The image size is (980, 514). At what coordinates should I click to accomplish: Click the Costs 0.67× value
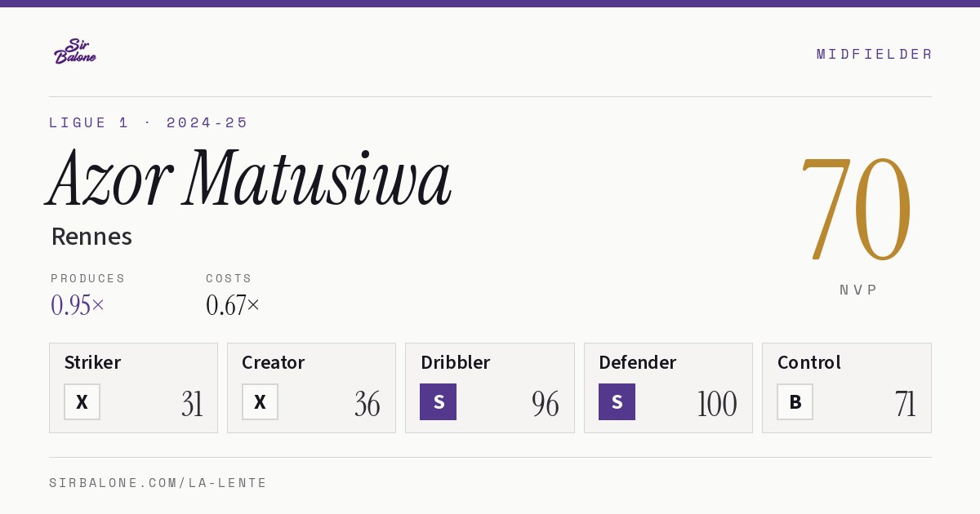[x=233, y=305]
